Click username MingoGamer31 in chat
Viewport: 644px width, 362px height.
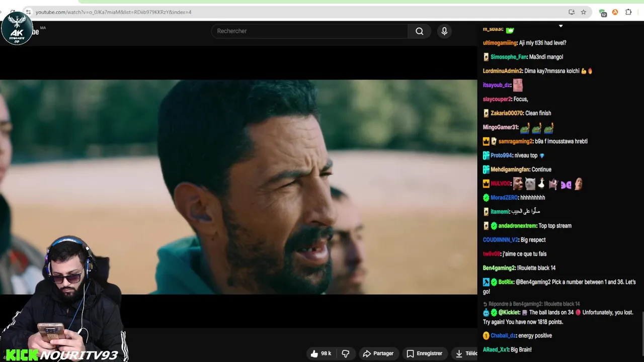click(500, 127)
